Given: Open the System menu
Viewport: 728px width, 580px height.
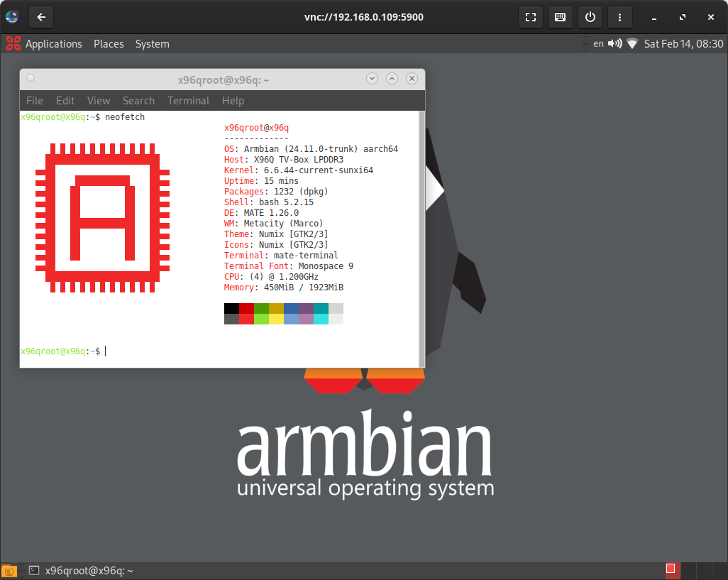Looking at the screenshot, I should point(153,43).
